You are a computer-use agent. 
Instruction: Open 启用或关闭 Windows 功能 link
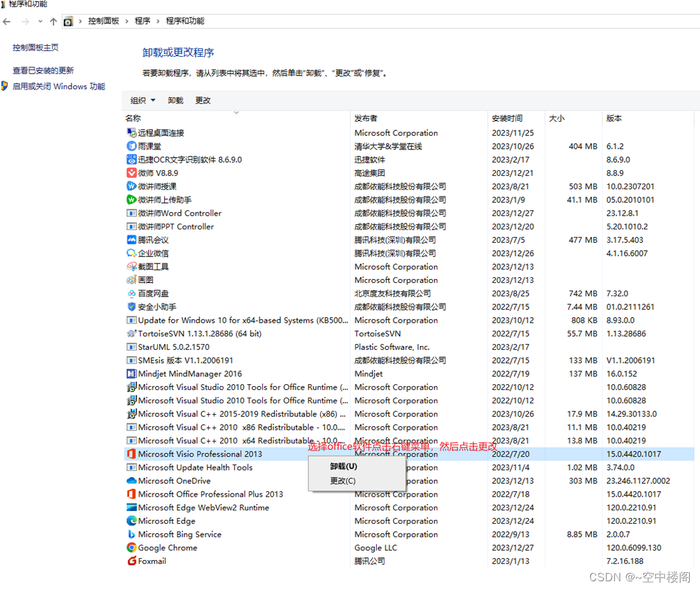click(x=59, y=86)
